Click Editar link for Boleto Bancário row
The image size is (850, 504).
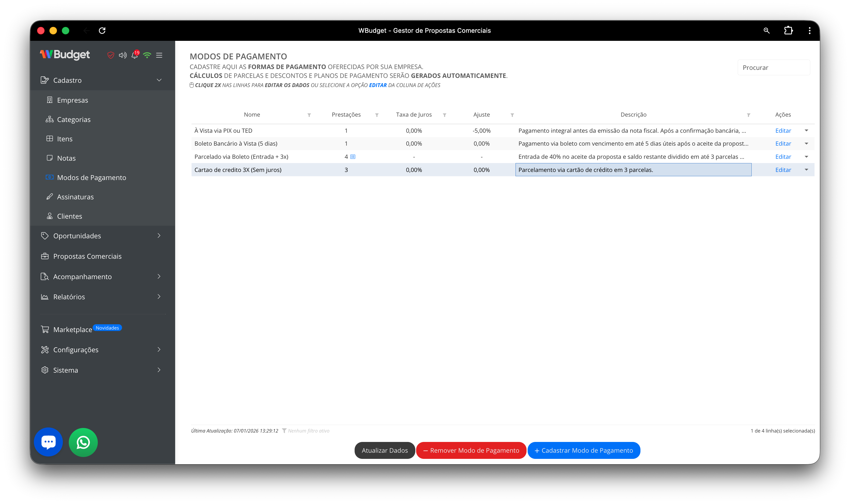(x=783, y=144)
